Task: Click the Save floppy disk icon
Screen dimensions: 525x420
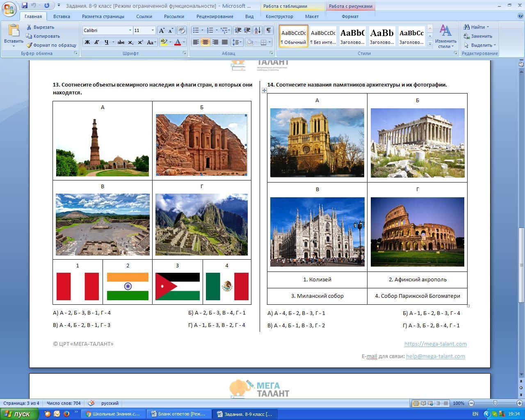Action: (25, 6)
